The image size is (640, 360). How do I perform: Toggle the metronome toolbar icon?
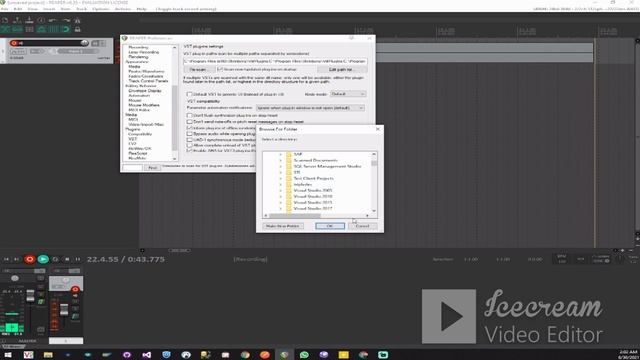click(x=77, y=20)
